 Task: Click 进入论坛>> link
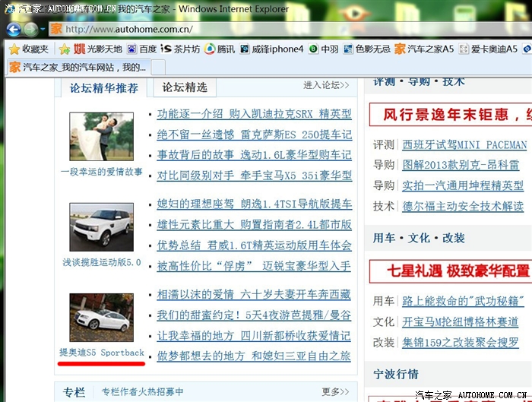click(x=326, y=85)
